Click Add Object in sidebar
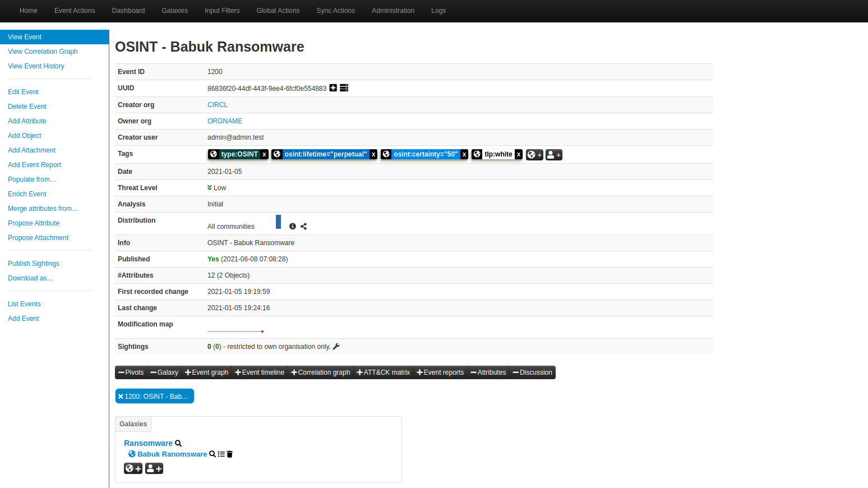Viewport: 868px width, 488px height. coord(25,136)
